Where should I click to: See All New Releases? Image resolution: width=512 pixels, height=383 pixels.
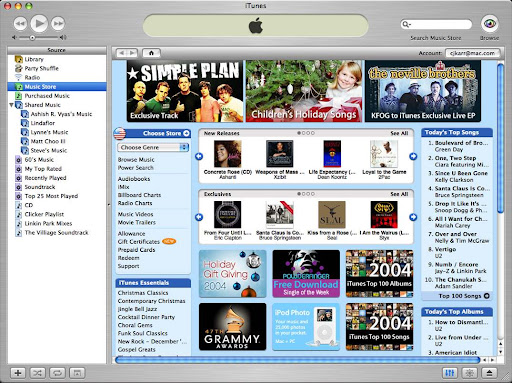(399, 133)
